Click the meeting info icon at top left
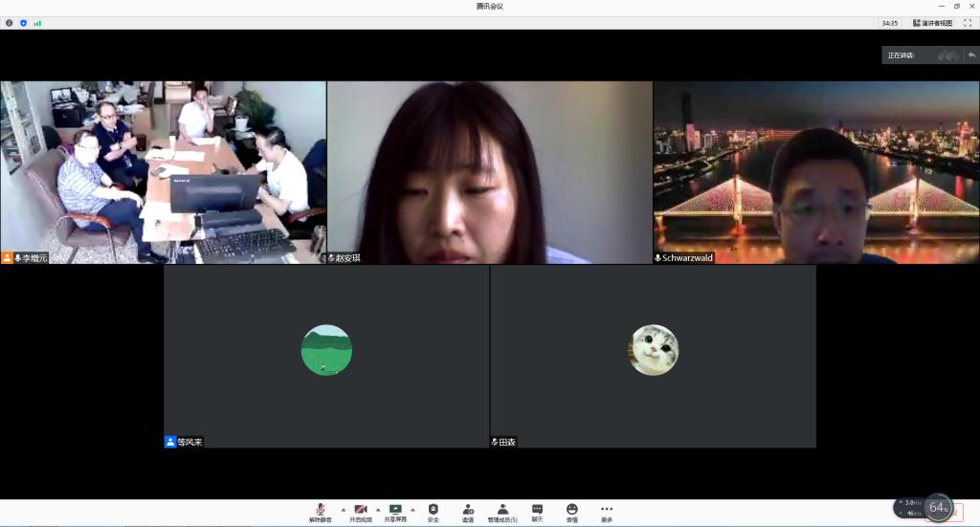The height and width of the screenshot is (527, 980). [10, 22]
